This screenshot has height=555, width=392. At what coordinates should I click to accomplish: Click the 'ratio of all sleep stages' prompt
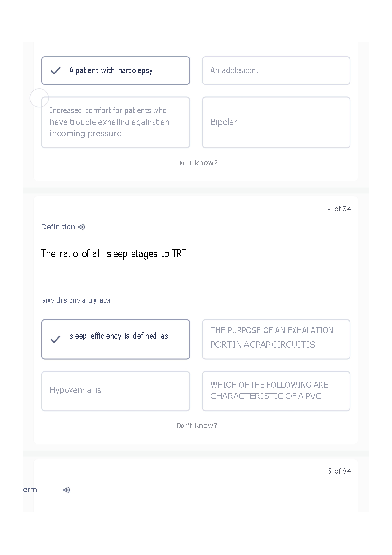point(114,254)
